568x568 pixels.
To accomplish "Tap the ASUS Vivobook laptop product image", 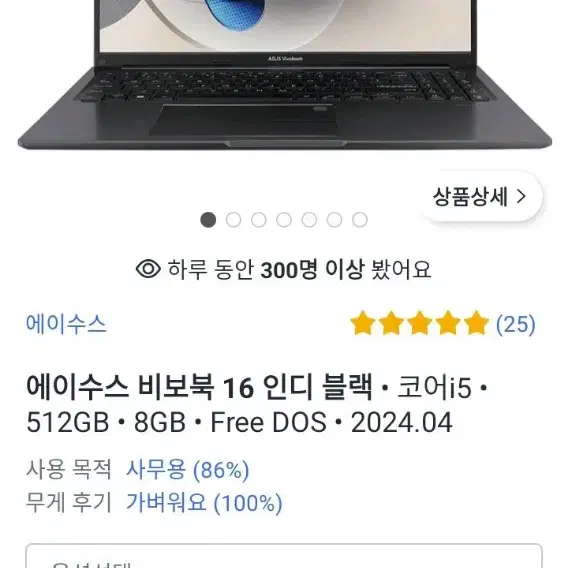I will tap(284, 74).
